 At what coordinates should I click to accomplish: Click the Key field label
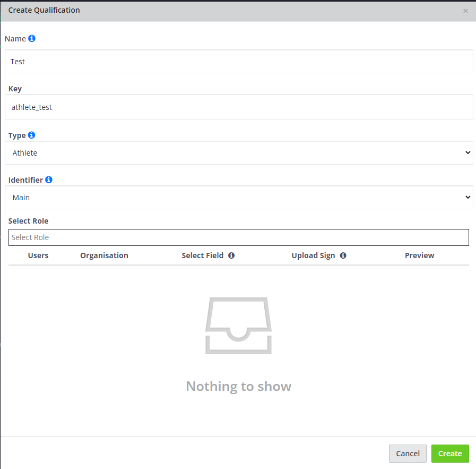coord(15,89)
